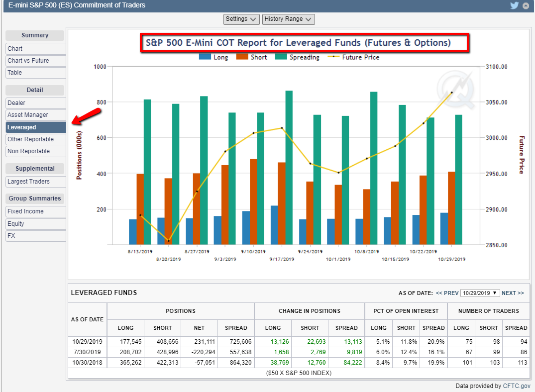Click the short change value 22,693

pyautogui.click(x=317, y=341)
